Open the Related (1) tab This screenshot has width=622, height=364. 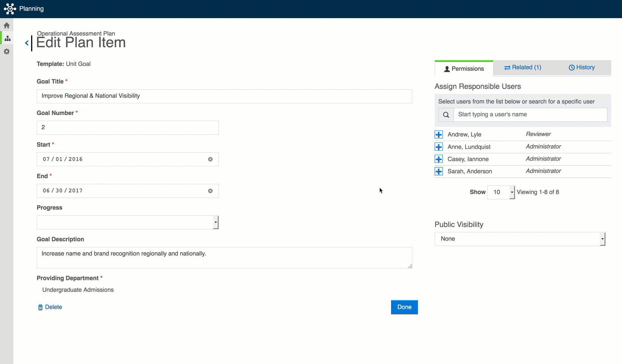pyautogui.click(x=523, y=67)
